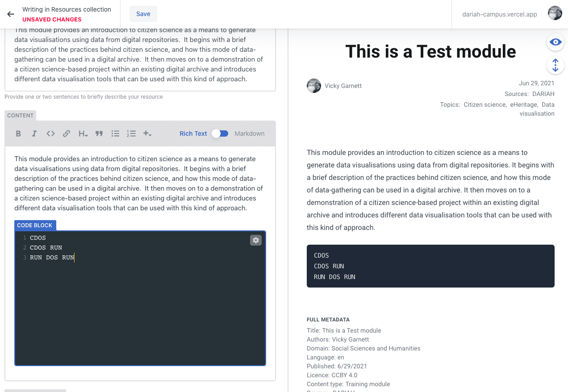Select the Markdown mode label
The image size is (568, 392).
250,133
